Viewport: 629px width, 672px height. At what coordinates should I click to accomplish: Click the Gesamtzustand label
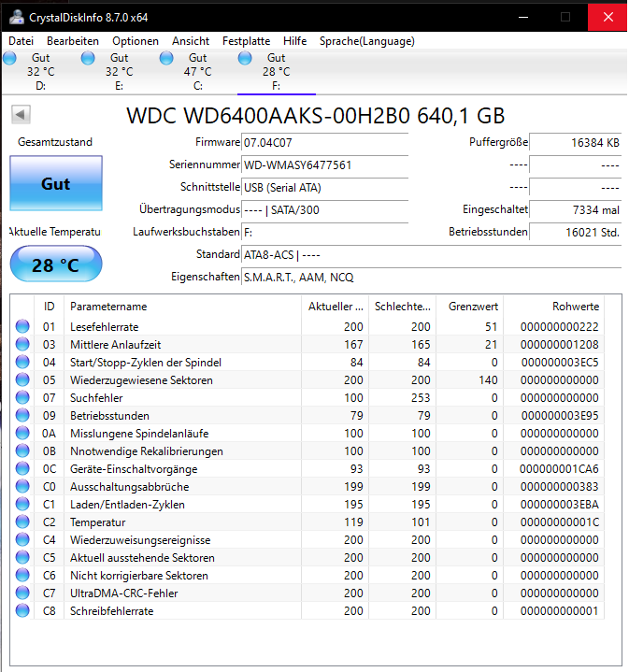55,142
